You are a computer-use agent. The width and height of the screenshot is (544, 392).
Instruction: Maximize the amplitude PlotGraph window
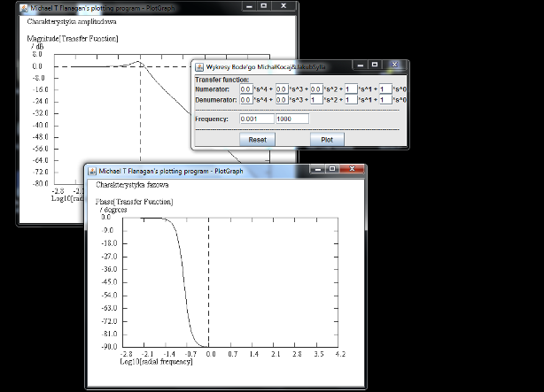[264, 6]
